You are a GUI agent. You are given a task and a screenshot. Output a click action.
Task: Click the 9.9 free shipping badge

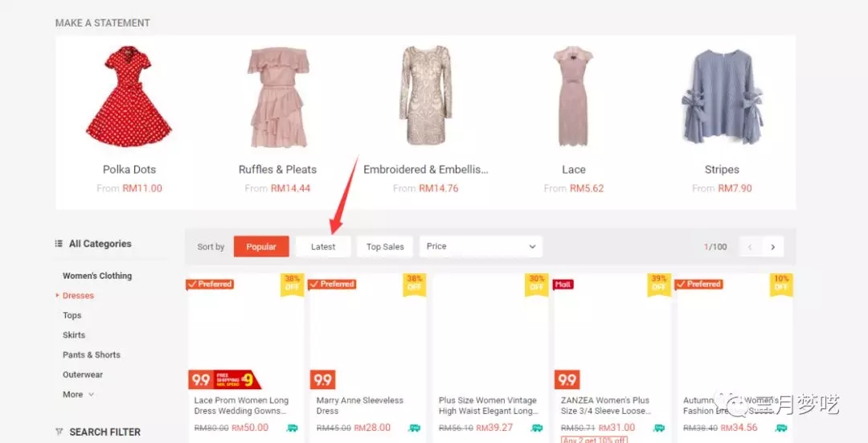click(x=224, y=379)
